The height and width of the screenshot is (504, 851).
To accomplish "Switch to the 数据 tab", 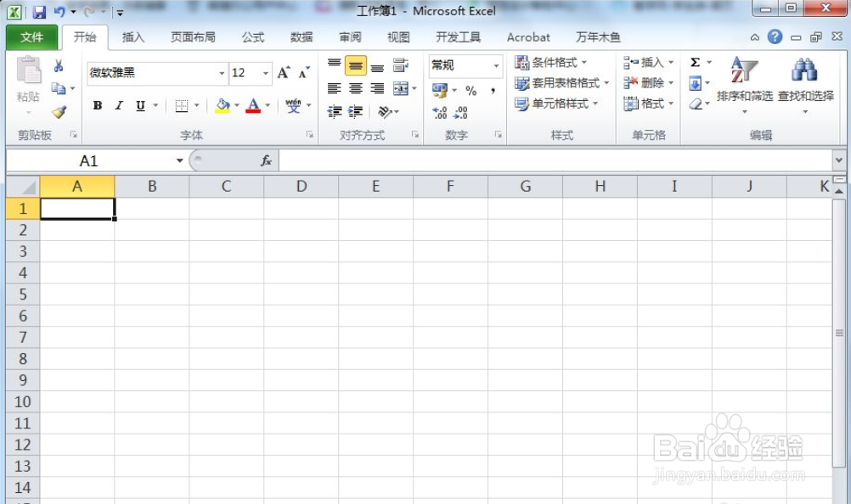I will click(x=302, y=36).
